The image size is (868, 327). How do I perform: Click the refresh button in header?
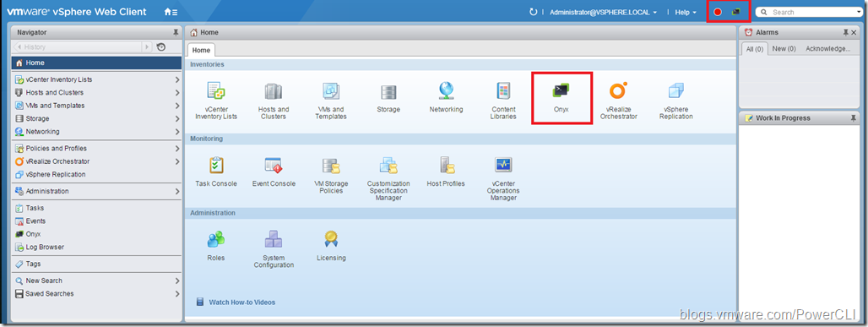pos(534,12)
